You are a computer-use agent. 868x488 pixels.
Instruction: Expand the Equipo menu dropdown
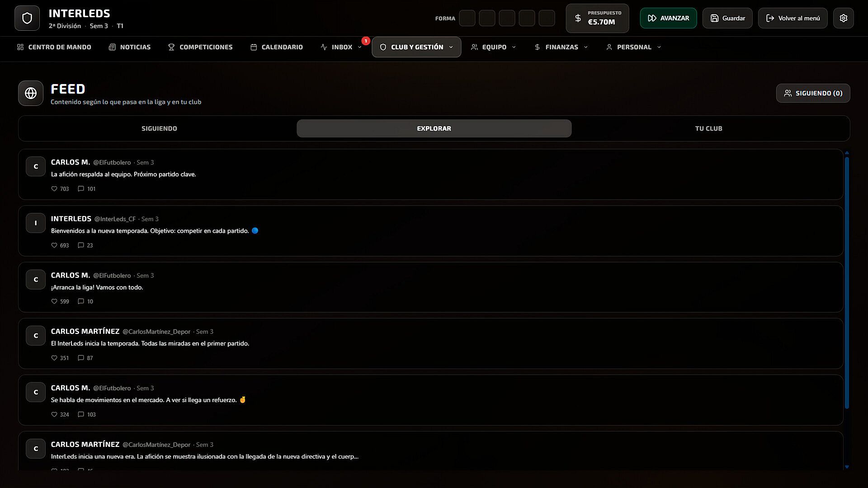493,47
